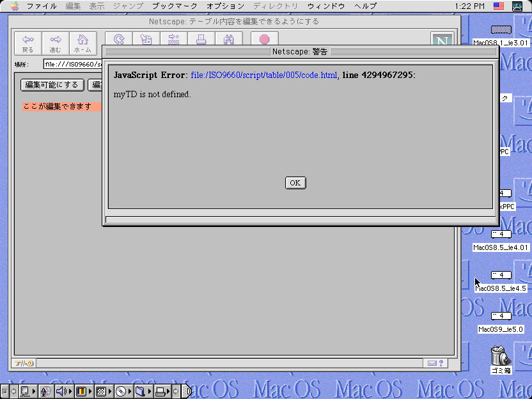Click the 'myTD is not defined.' error text
This screenshot has width=532, height=399.
152,95
